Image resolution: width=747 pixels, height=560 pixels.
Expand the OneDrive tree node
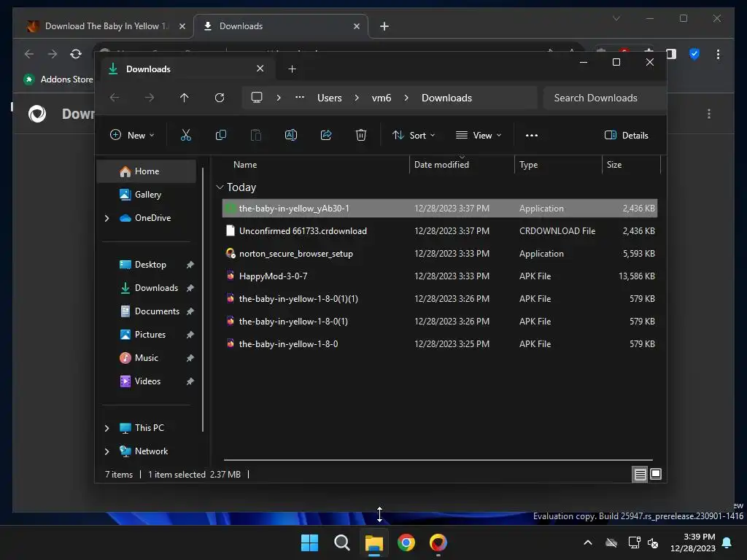pyautogui.click(x=107, y=218)
